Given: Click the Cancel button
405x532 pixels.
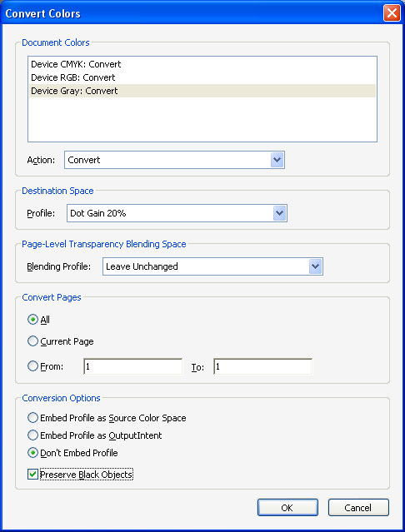Looking at the screenshot, I should click(358, 508).
